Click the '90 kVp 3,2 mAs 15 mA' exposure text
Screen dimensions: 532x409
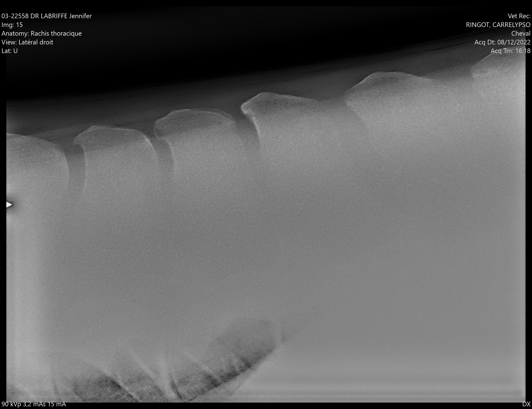tap(34, 404)
